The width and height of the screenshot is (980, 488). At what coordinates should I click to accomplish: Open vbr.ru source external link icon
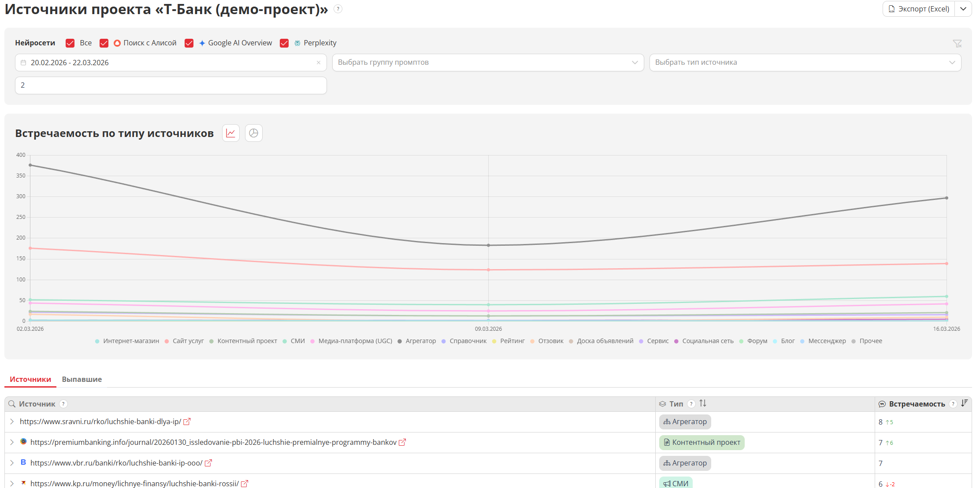[x=208, y=463]
